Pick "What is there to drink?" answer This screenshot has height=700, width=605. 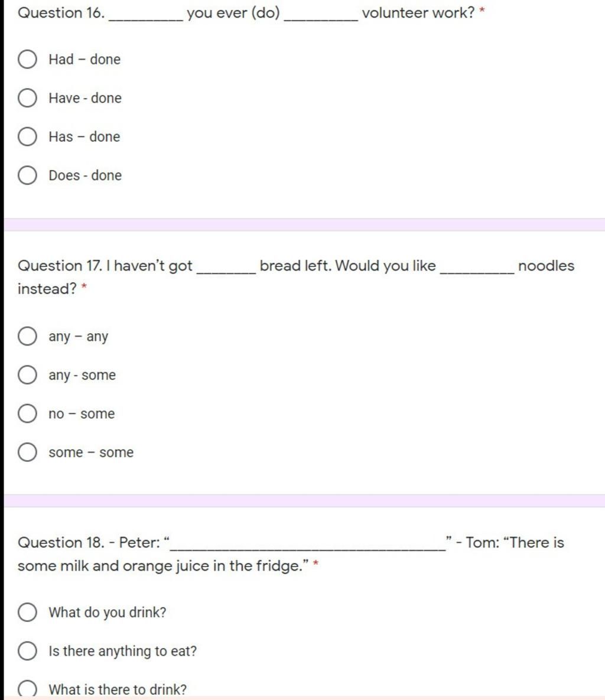pyautogui.click(x=27, y=689)
